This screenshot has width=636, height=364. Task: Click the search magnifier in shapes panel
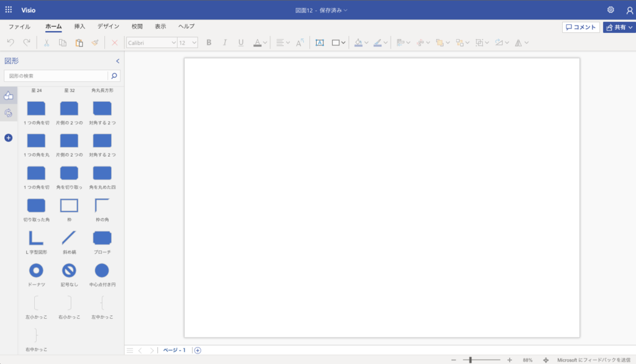tap(114, 76)
